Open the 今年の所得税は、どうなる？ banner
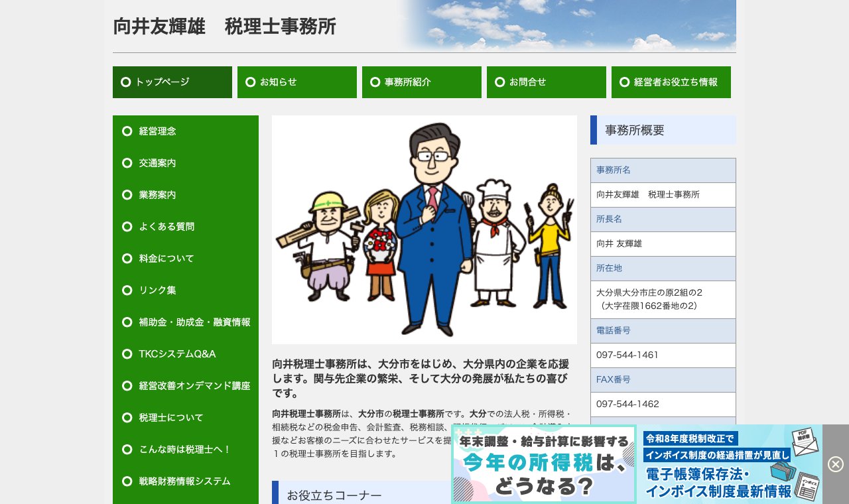Image resolution: width=849 pixels, height=504 pixels. [x=544, y=464]
